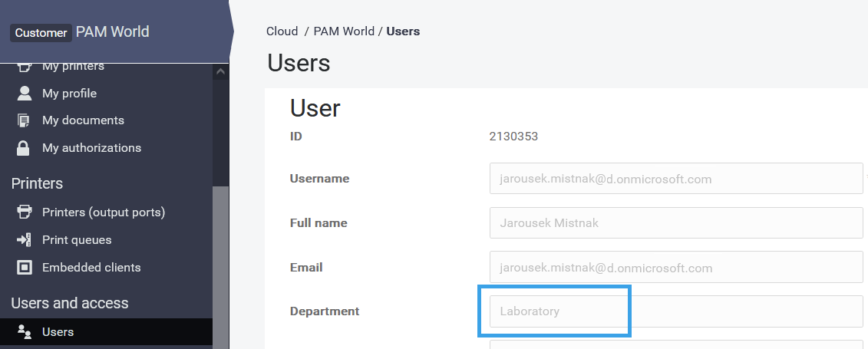Click the Users people icon in sidebar
This screenshot has width=868, height=349.
point(25,332)
